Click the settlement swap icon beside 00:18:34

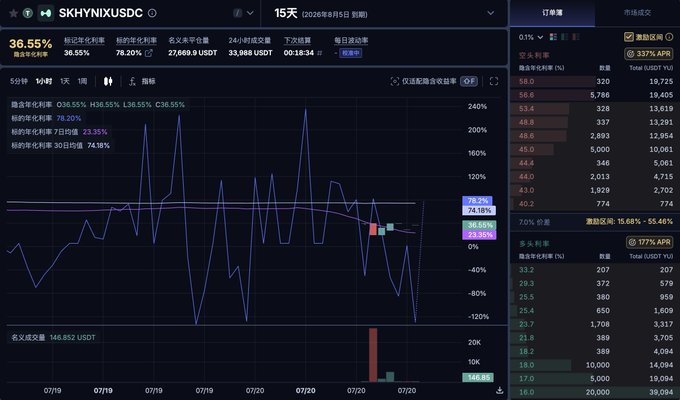pyautogui.click(x=320, y=53)
